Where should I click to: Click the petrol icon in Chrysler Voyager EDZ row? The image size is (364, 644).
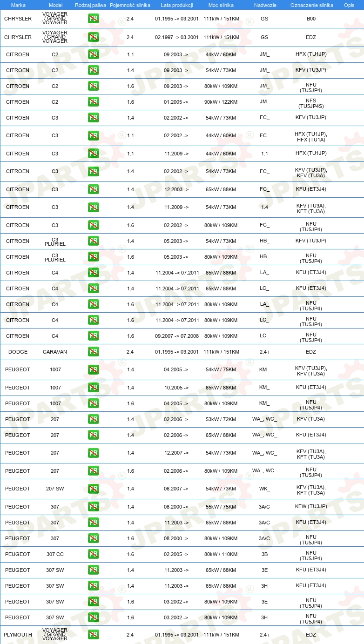coord(93,37)
